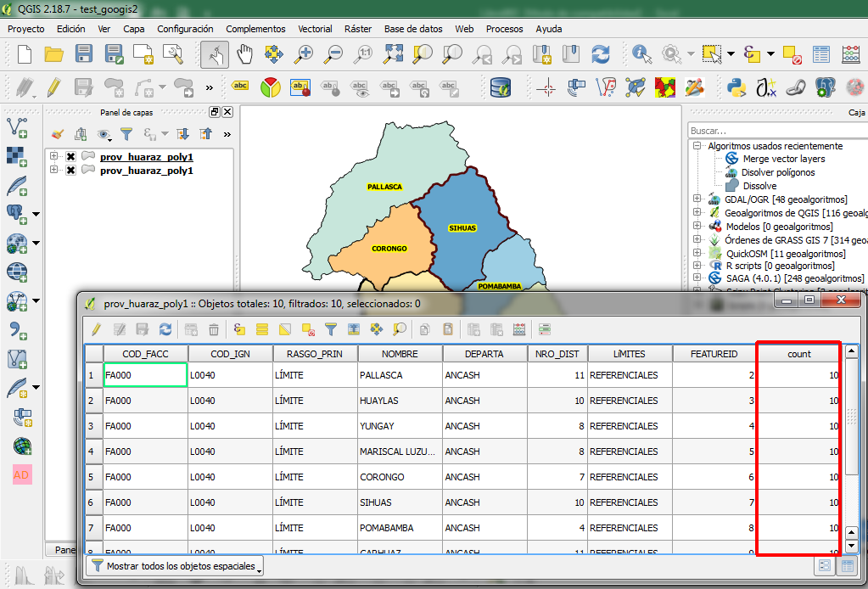Open the Python console
The image size is (868, 589).
point(736,87)
